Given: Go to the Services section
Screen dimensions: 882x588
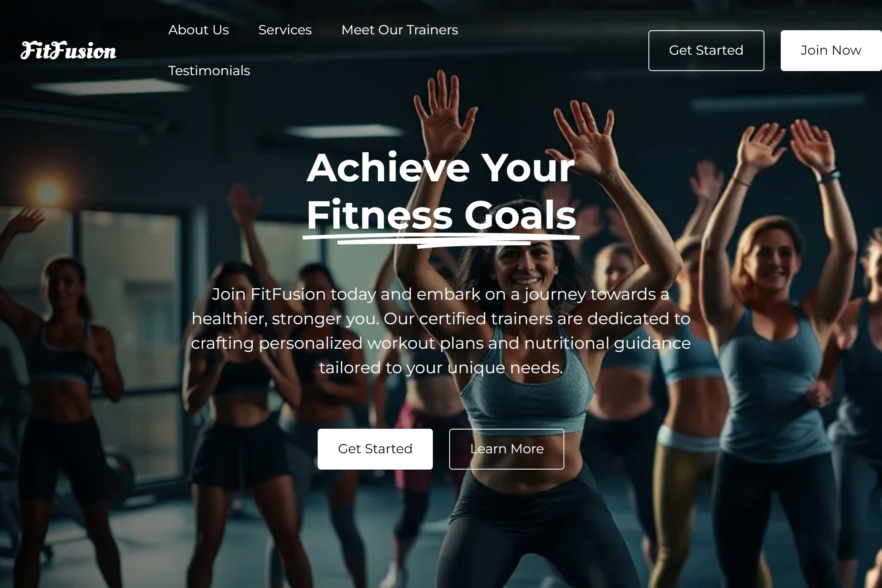Looking at the screenshot, I should tap(285, 30).
